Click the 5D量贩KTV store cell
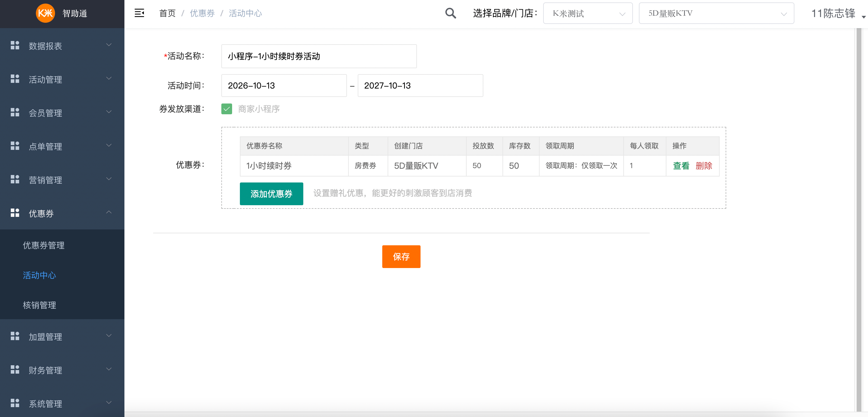Image resolution: width=868 pixels, height=417 pixels. tap(427, 166)
